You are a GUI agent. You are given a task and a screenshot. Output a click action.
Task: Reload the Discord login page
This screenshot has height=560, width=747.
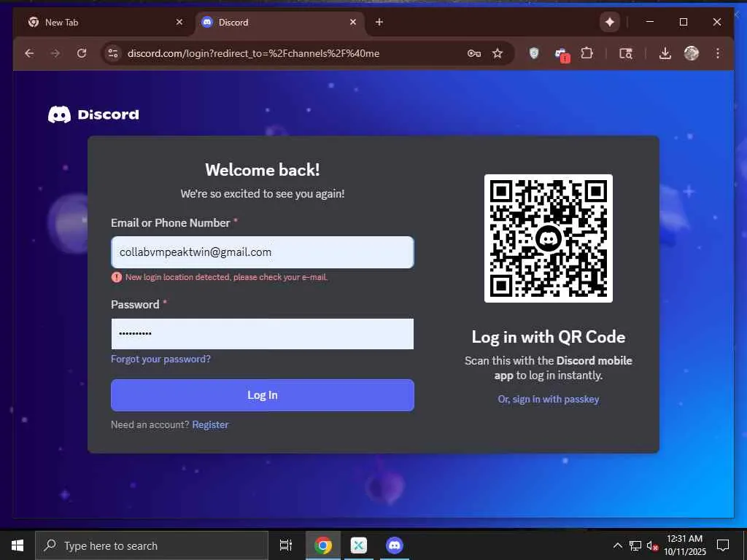point(82,53)
